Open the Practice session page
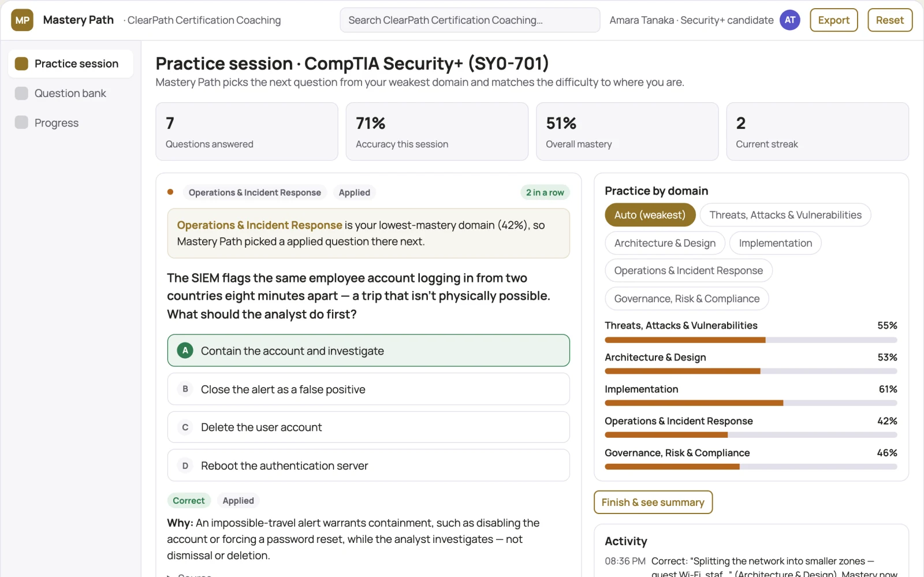 click(70, 64)
